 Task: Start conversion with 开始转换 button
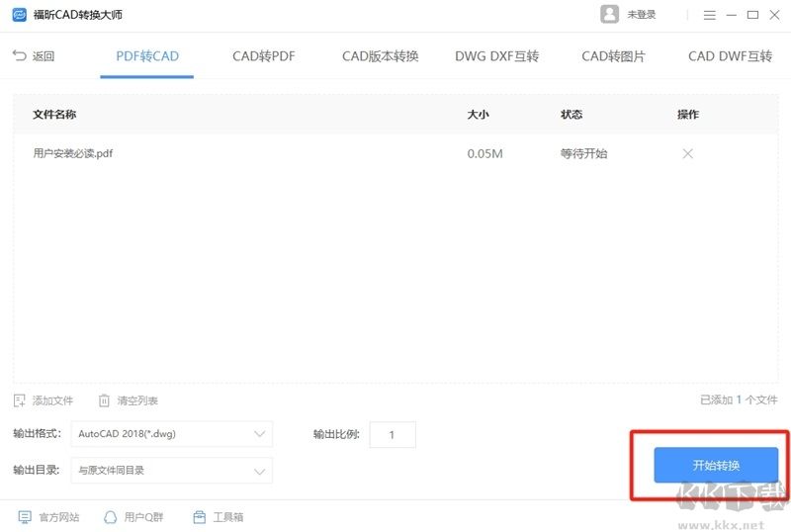pos(716,465)
